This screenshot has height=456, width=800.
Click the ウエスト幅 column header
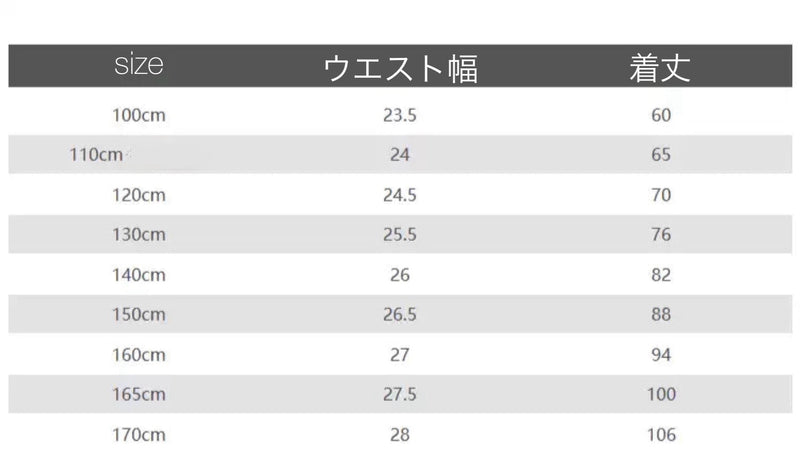pos(401,68)
